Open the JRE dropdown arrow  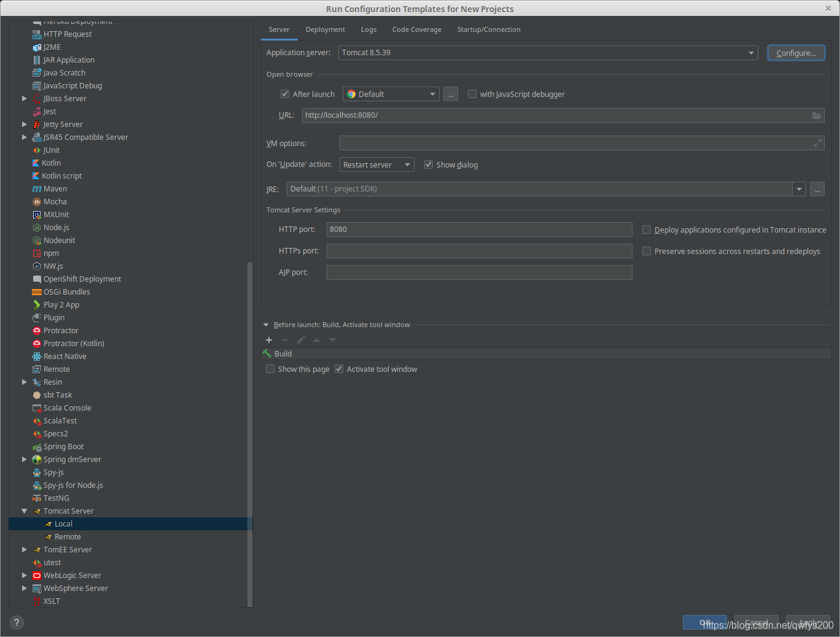(x=799, y=189)
